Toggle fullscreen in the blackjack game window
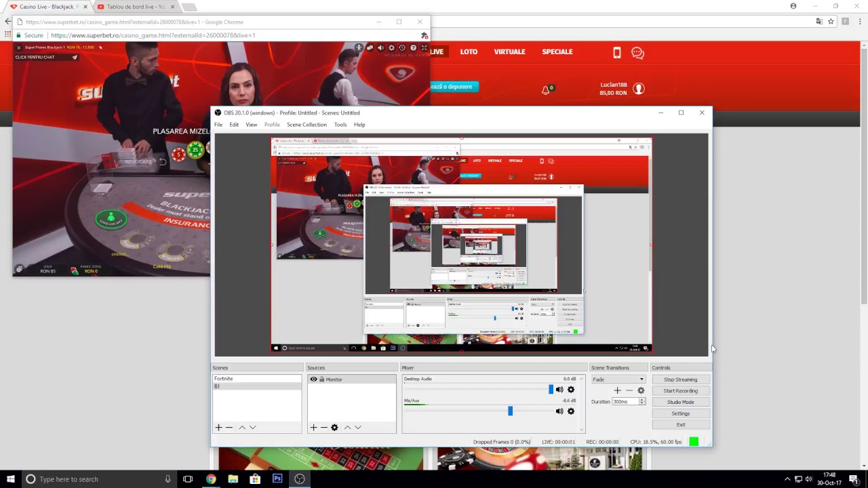 click(x=425, y=47)
